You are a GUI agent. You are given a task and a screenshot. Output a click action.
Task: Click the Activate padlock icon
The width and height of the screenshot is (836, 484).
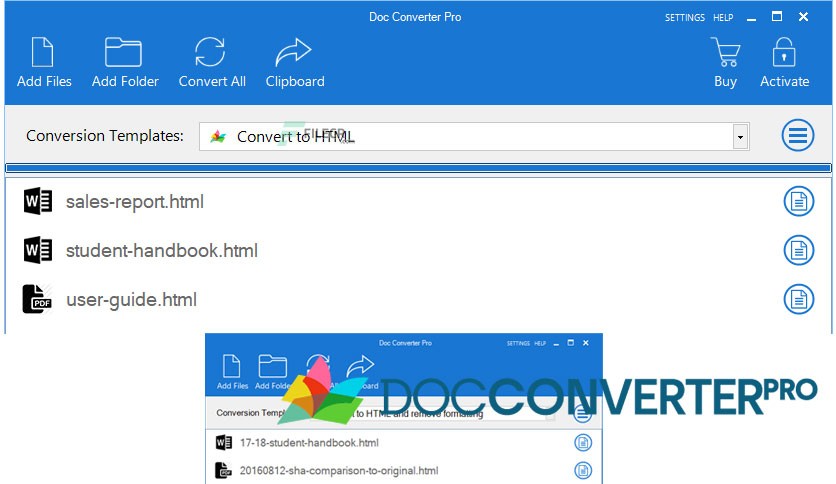pyautogui.click(x=784, y=52)
